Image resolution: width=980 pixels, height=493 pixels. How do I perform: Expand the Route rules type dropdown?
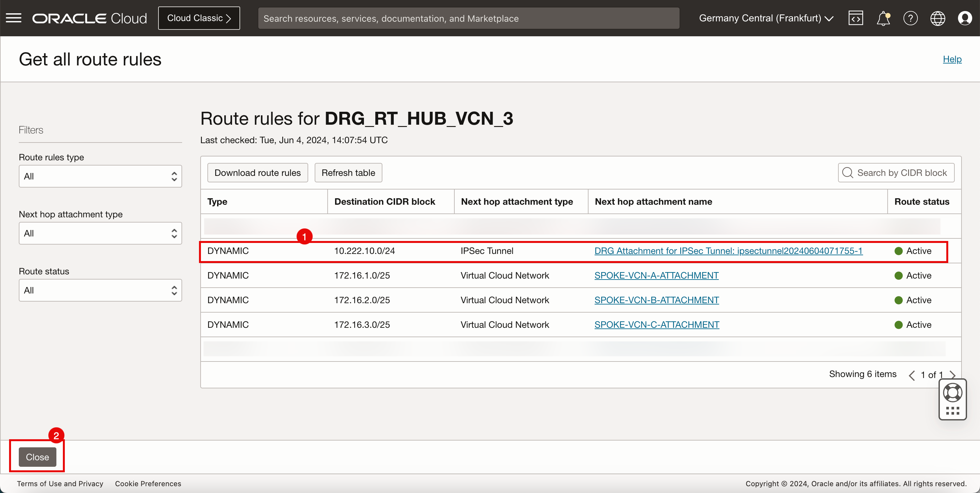pyautogui.click(x=100, y=176)
